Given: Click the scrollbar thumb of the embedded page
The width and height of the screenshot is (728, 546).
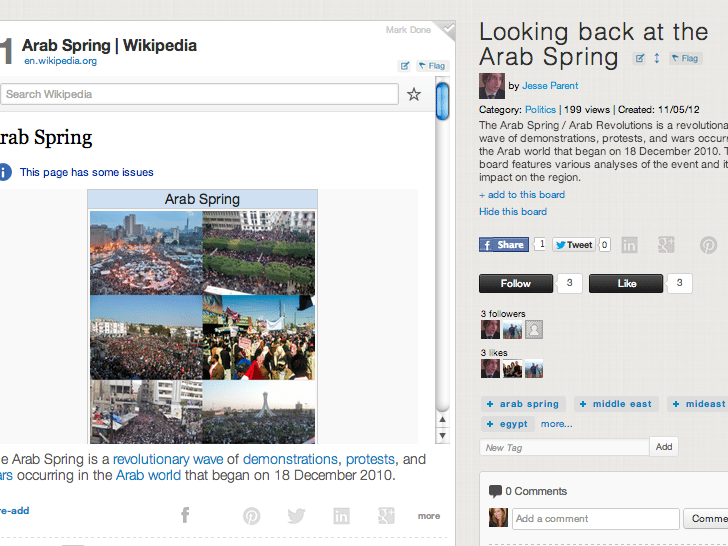Looking at the screenshot, I should (x=442, y=100).
